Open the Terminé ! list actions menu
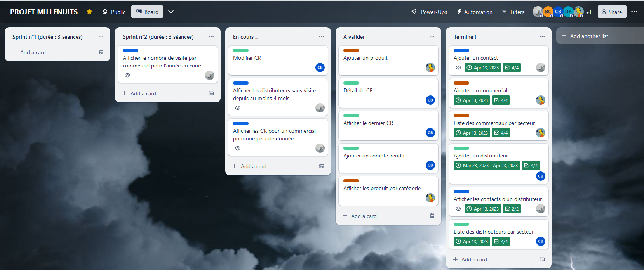 [x=542, y=36]
